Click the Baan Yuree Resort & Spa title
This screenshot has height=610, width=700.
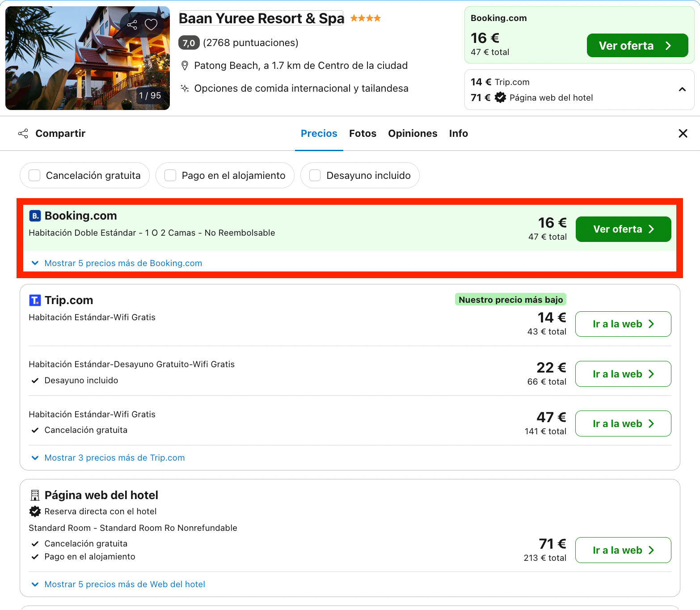pos(261,18)
